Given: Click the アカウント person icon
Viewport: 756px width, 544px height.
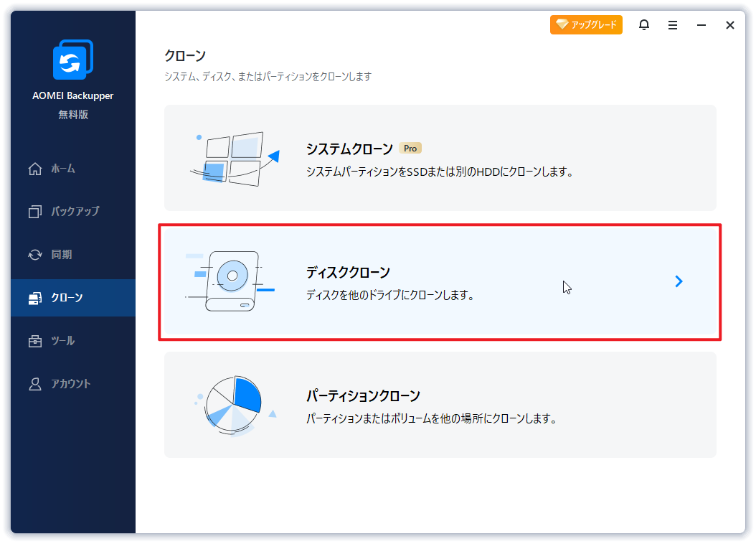Looking at the screenshot, I should point(34,383).
